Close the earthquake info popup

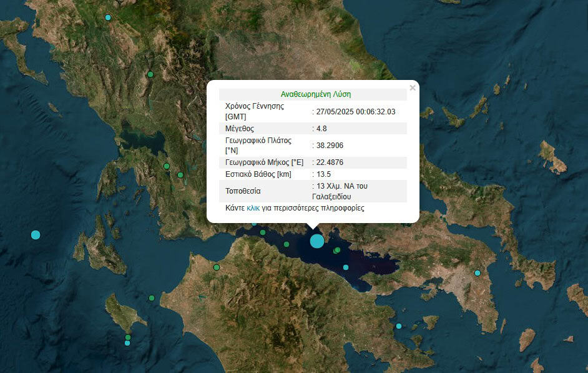click(x=413, y=88)
